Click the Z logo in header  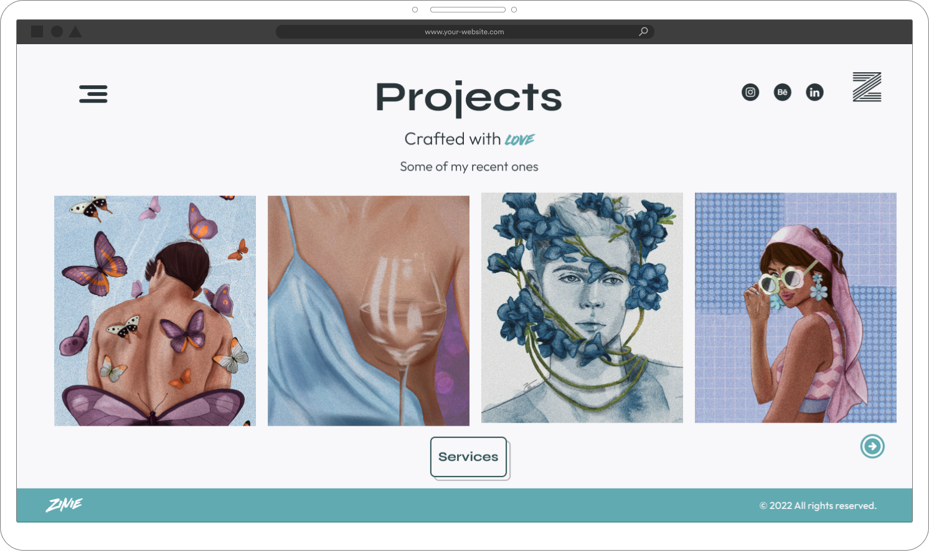coord(867,86)
